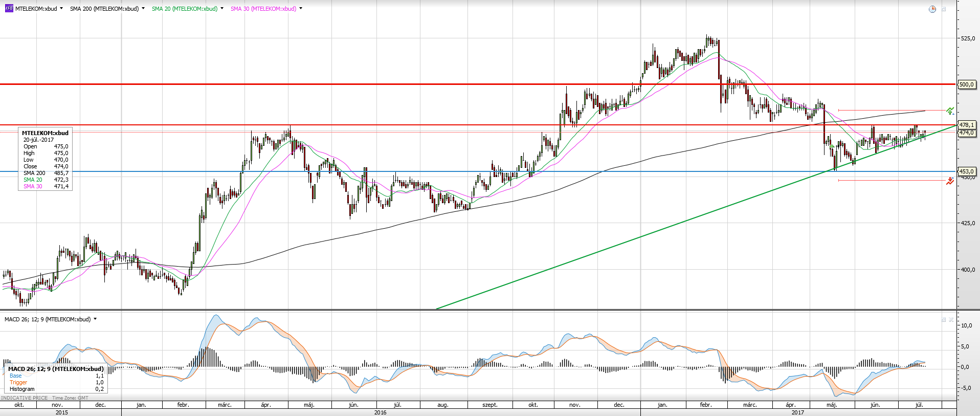Click the green buy-order arrow marker

[950, 111]
